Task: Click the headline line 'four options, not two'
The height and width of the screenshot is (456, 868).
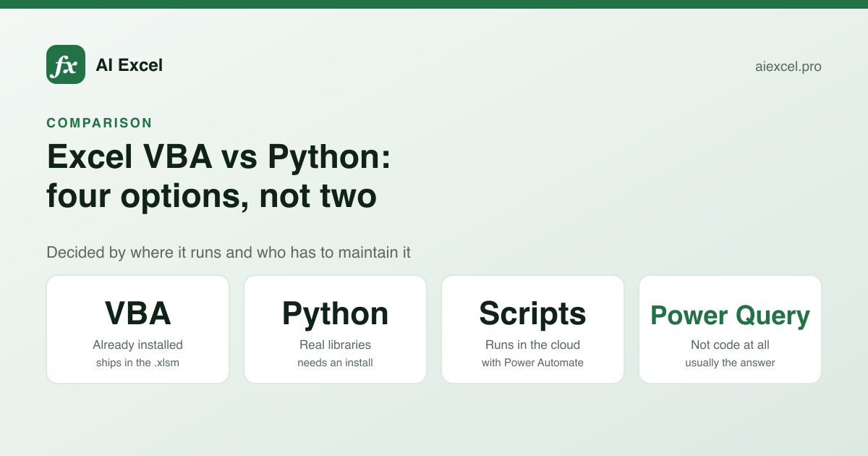Action: pos(211,196)
